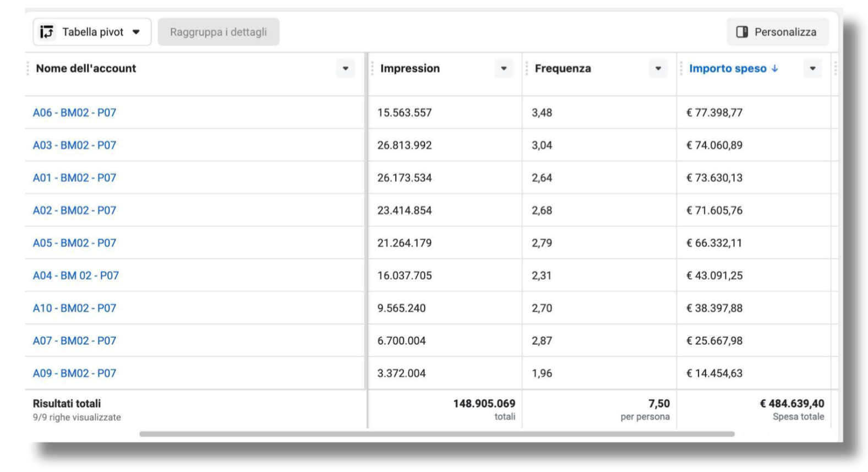Select amount spent € 14.454,63
Image resolution: width=868 pixels, height=472 pixels.
pos(714,373)
